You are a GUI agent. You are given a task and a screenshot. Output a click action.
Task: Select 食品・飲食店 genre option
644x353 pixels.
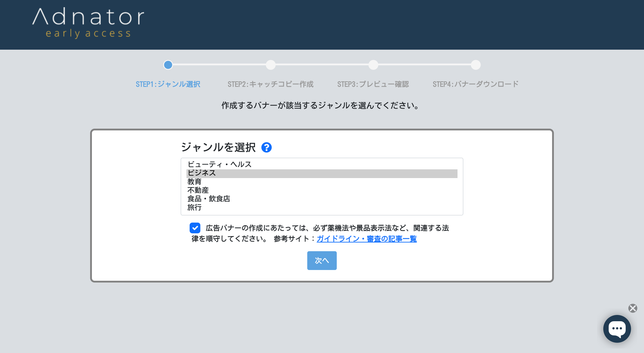pos(322,199)
